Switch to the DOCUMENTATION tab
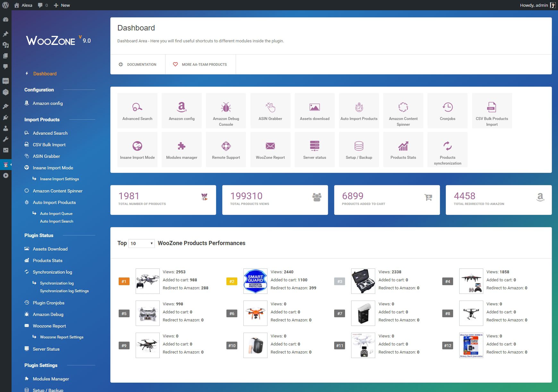The image size is (558, 392). pyautogui.click(x=138, y=64)
